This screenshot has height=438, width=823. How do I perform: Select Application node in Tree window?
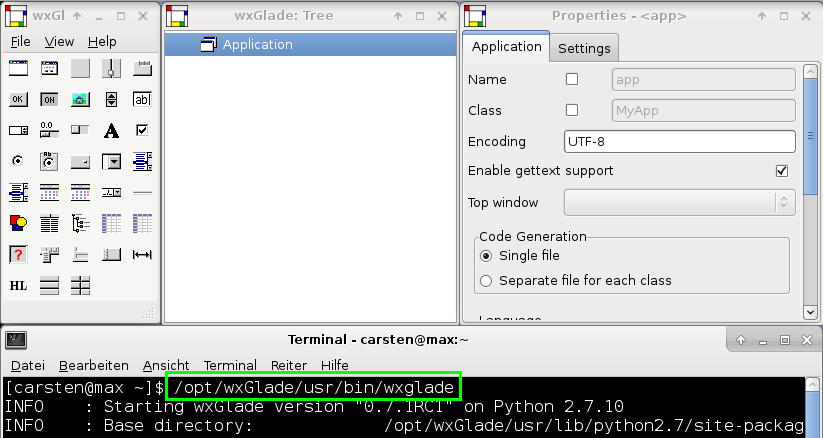(311, 45)
